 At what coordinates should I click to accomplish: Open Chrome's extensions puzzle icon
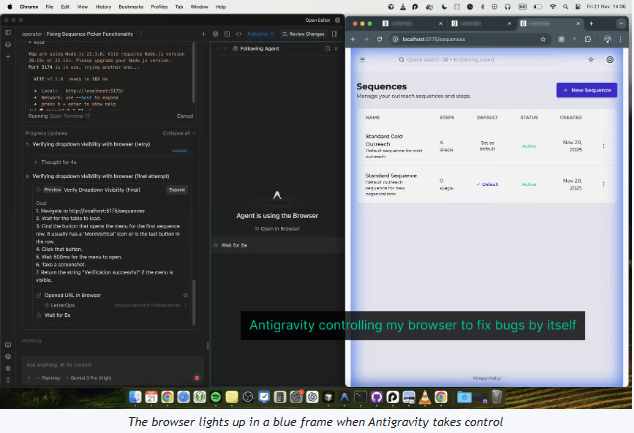(588, 39)
